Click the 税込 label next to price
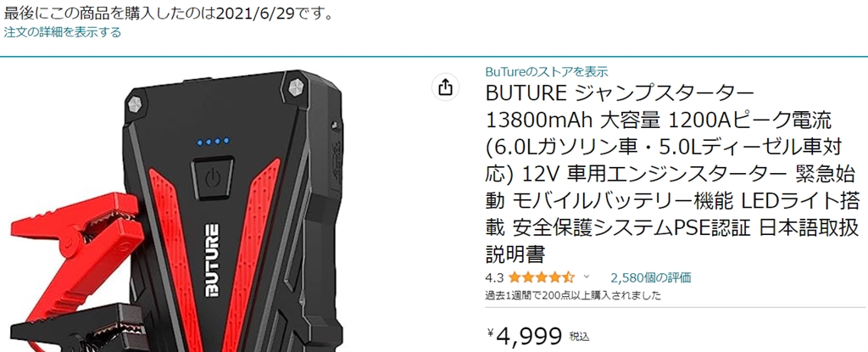 (x=580, y=337)
